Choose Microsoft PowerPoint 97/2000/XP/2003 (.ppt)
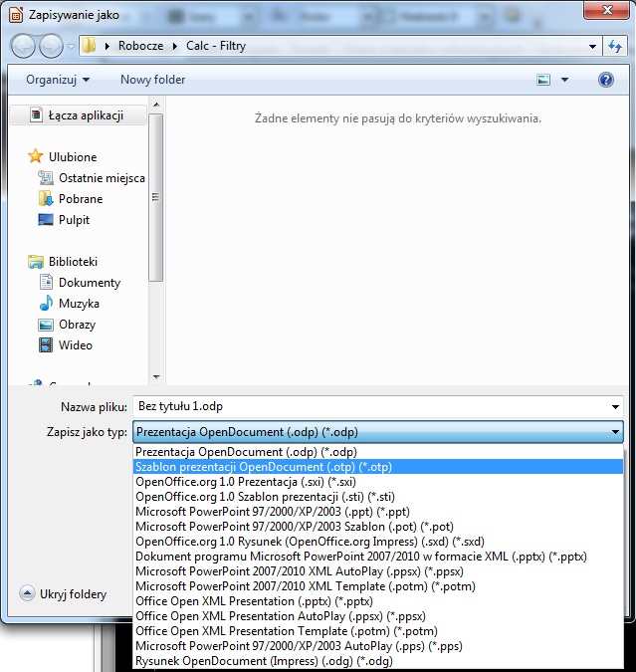Image resolution: width=636 pixels, height=672 pixels. point(378,512)
